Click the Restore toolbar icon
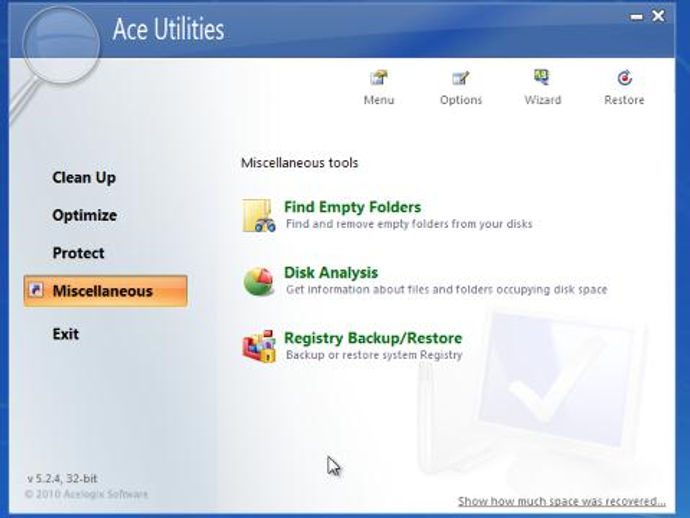The width and height of the screenshot is (690, 518). [x=624, y=78]
